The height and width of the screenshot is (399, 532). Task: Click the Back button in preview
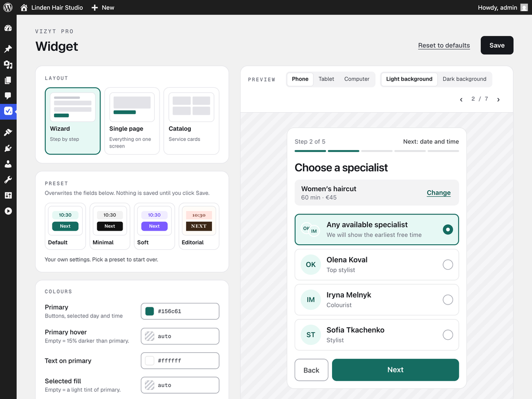pyautogui.click(x=311, y=370)
